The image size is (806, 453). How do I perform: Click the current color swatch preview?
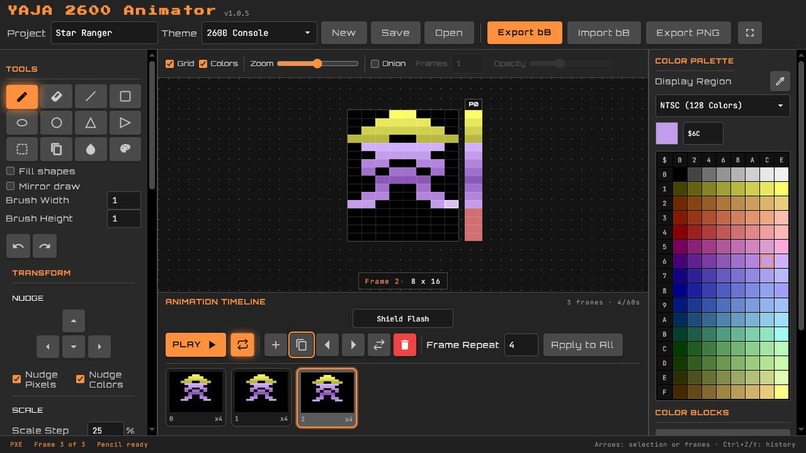pyautogui.click(x=667, y=134)
